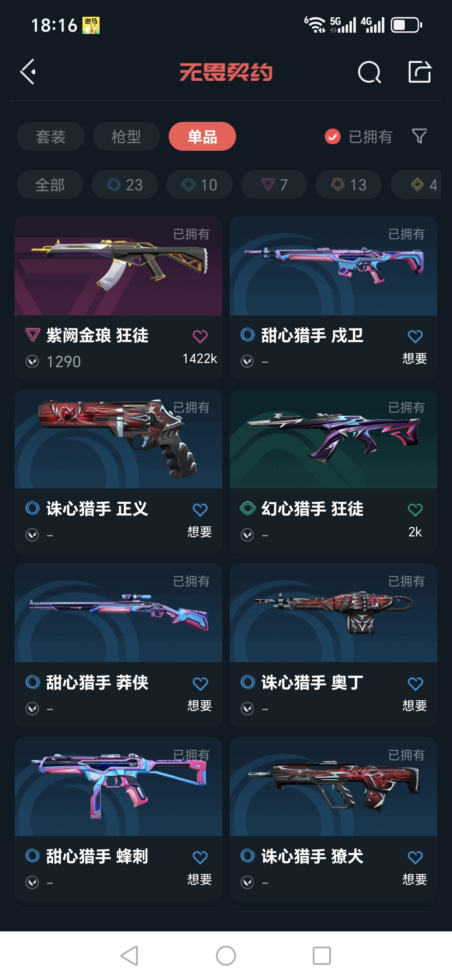
Task: Open the funnel filter icon
Action: click(x=419, y=136)
